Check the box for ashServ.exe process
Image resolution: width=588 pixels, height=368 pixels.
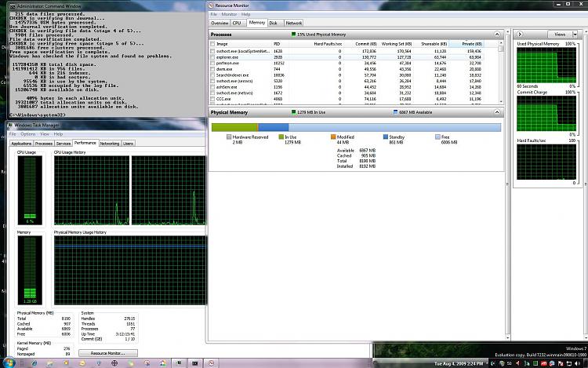212,87
